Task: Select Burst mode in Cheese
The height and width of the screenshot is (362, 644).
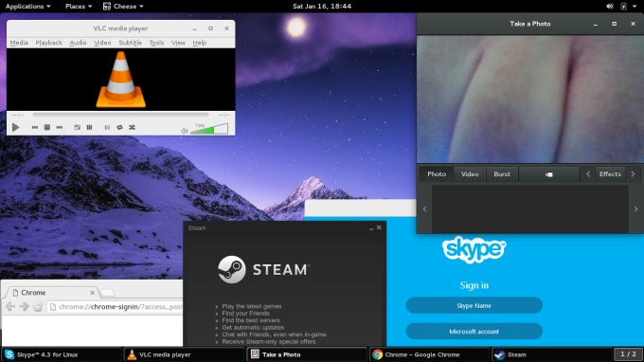Action: point(502,174)
